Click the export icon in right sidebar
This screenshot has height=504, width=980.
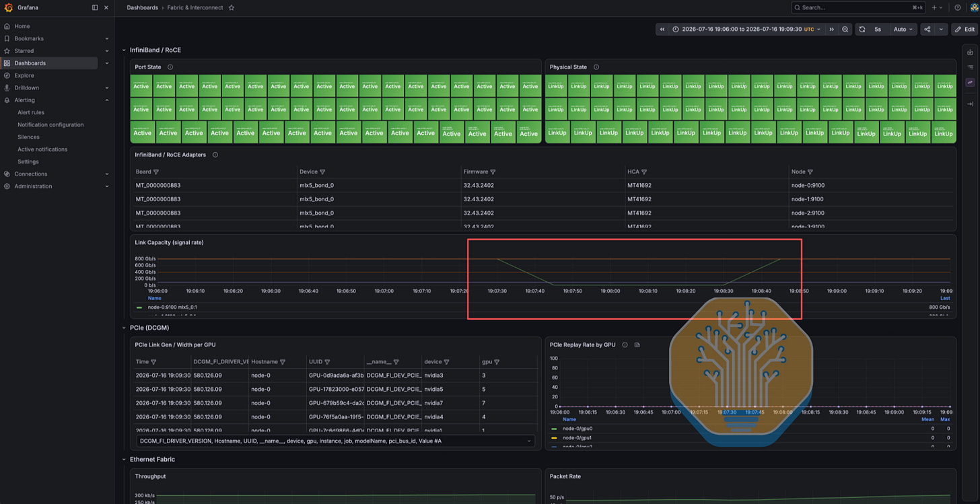point(970,52)
